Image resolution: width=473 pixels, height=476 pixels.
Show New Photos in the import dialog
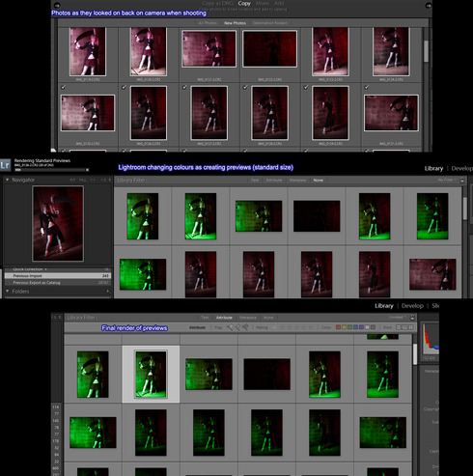click(235, 23)
